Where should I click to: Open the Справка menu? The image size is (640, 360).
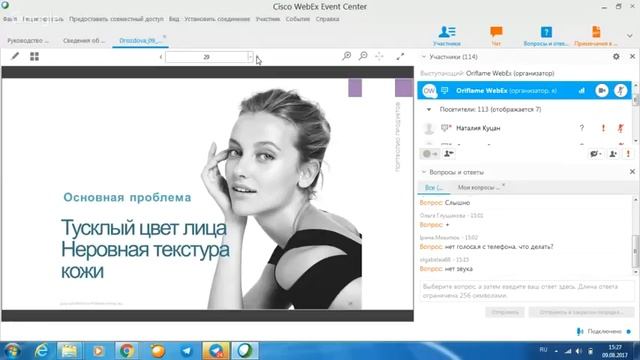pos(327,19)
